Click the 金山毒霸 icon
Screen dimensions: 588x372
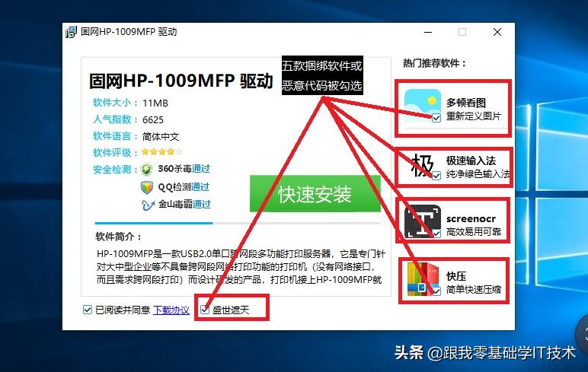click(148, 205)
